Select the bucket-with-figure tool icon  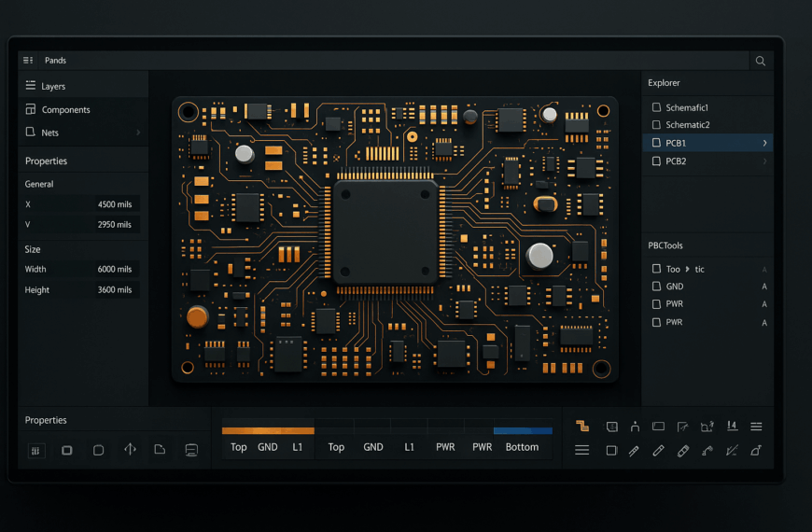[707, 427]
